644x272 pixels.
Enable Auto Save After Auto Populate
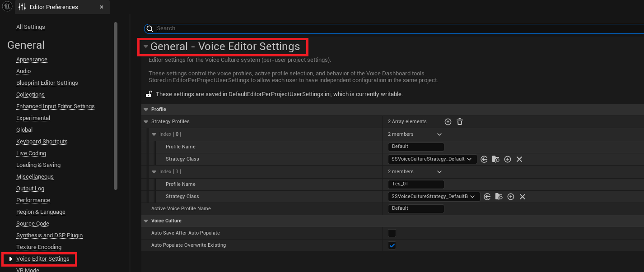tap(392, 233)
